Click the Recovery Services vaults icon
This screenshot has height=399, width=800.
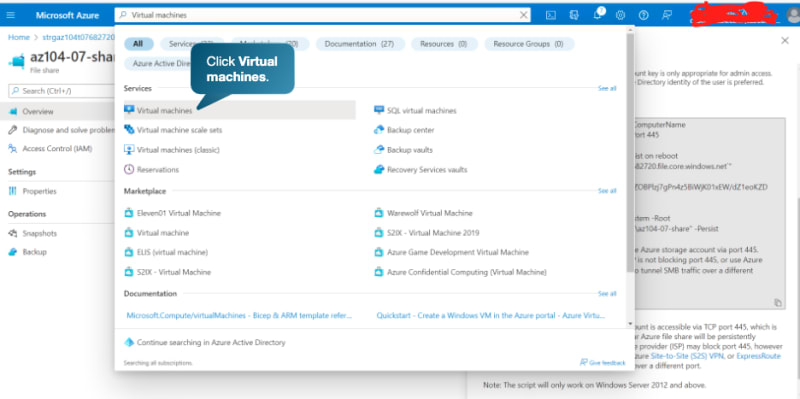pos(379,169)
